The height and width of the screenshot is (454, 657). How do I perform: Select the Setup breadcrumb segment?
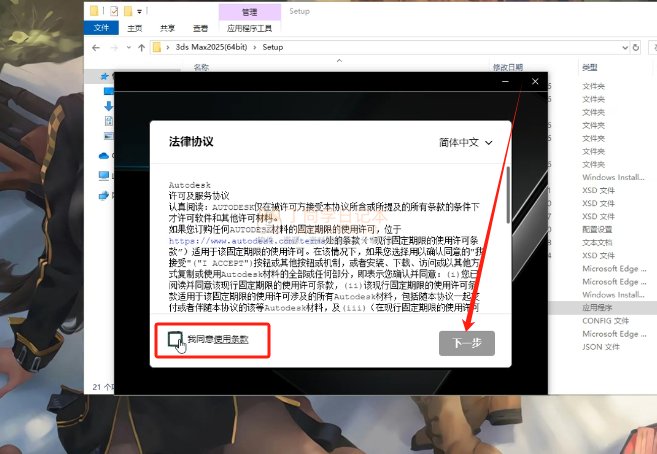tap(273, 47)
